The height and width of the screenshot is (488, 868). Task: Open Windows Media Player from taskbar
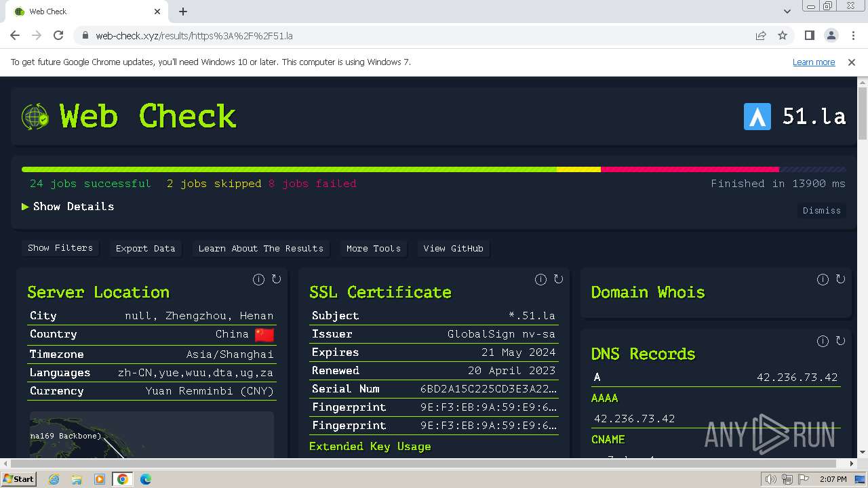point(100,479)
